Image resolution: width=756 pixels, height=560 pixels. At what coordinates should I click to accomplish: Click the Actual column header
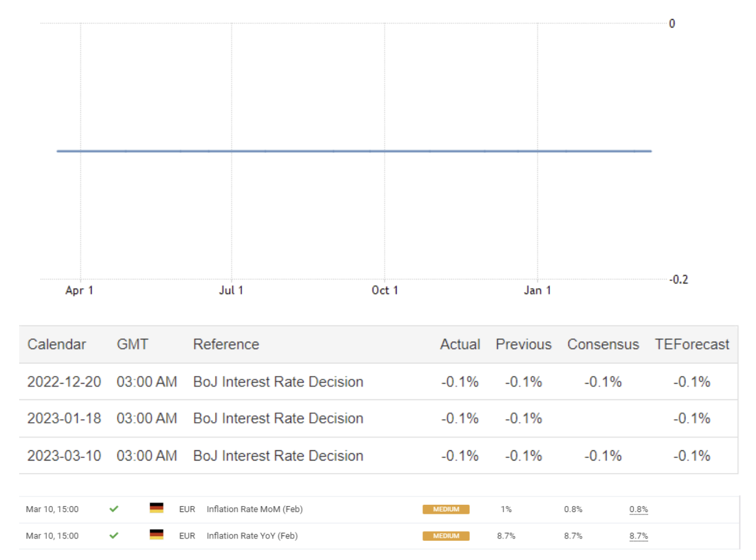(460, 345)
